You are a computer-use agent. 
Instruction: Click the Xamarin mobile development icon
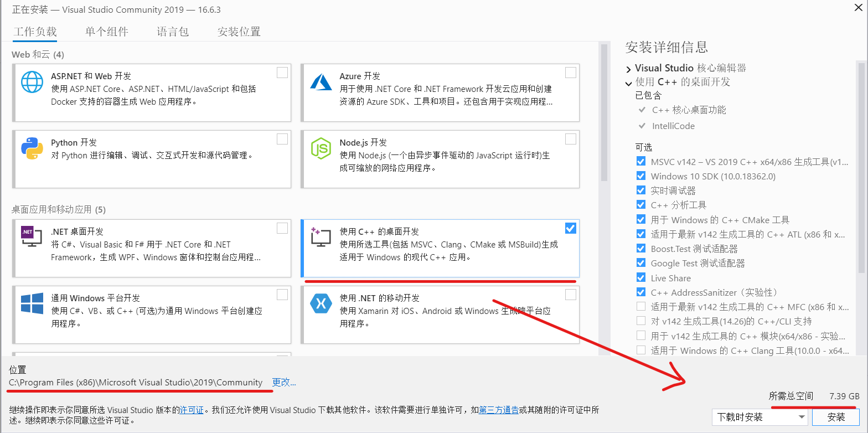[x=321, y=303]
